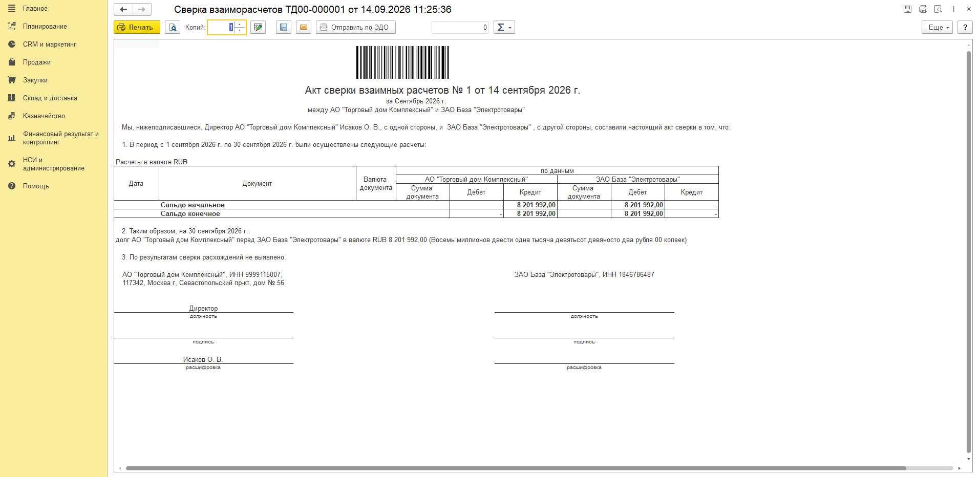Image resolution: width=980 pixels, height=477 pixels.
Task: Open НСИ и администрирование section
Action: [x=53, y=164]
